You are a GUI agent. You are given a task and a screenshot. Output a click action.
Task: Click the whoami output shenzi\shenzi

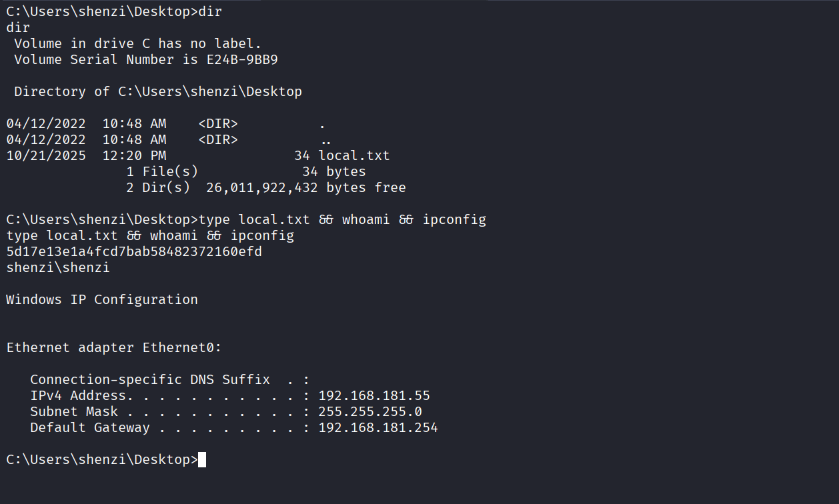[x=58, y=267]
